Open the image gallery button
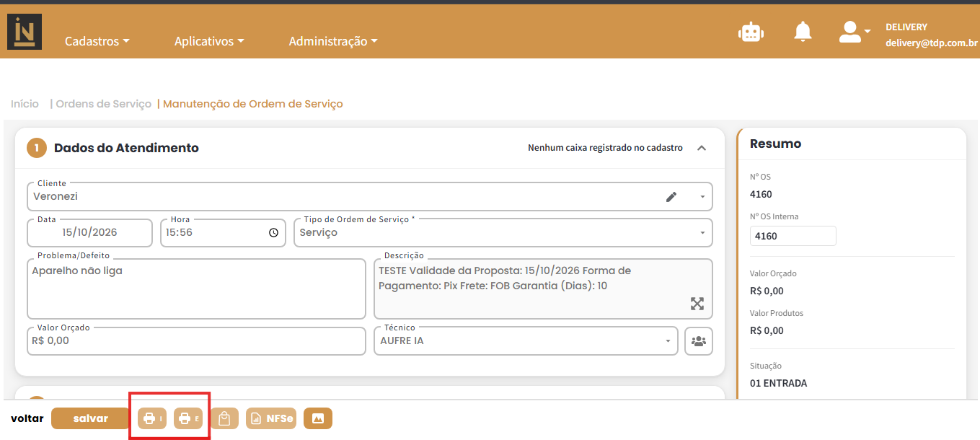 click(x=318, y=418)
